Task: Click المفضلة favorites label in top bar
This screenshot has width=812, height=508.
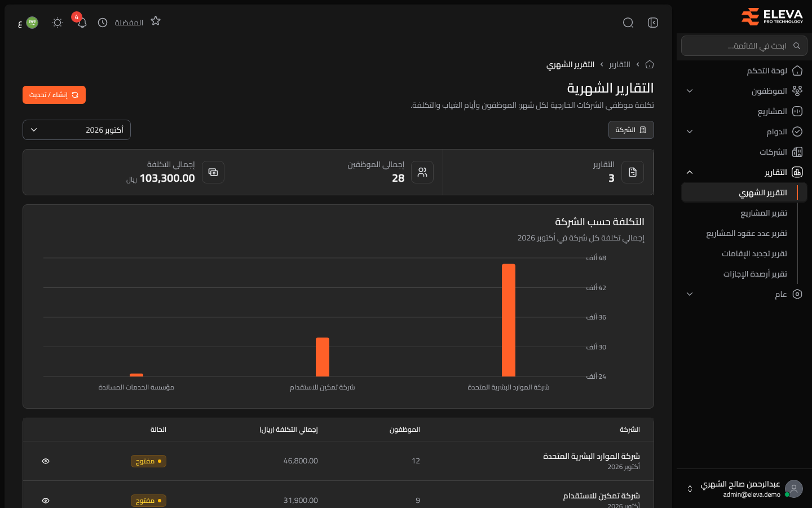Action: click(129, 23)
